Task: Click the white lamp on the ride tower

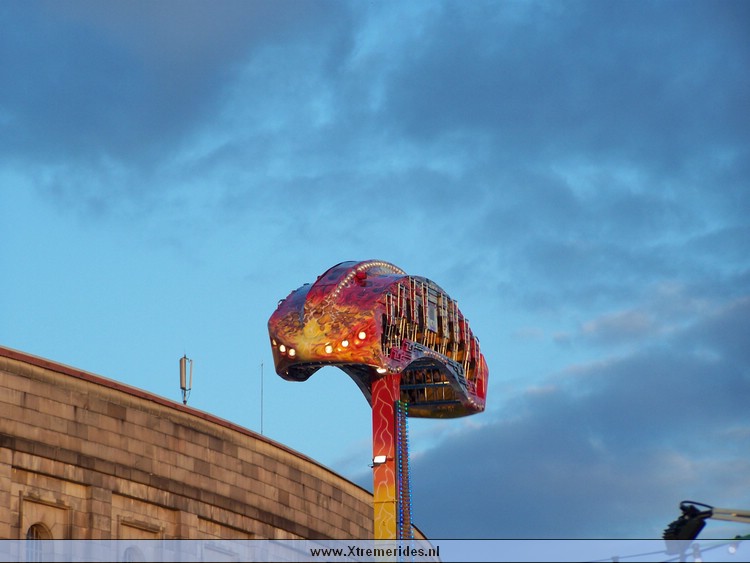Action: (380, 459)
